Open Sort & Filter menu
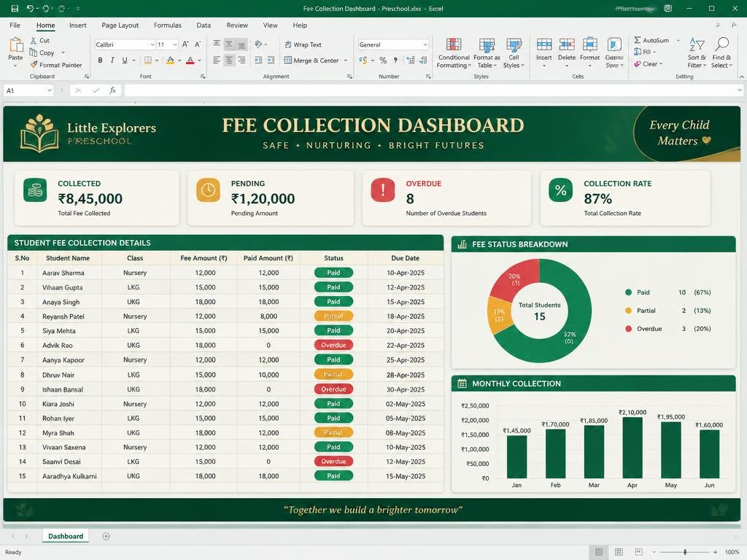The width and height of the screenshot is (747, 560). click(697, 53)
